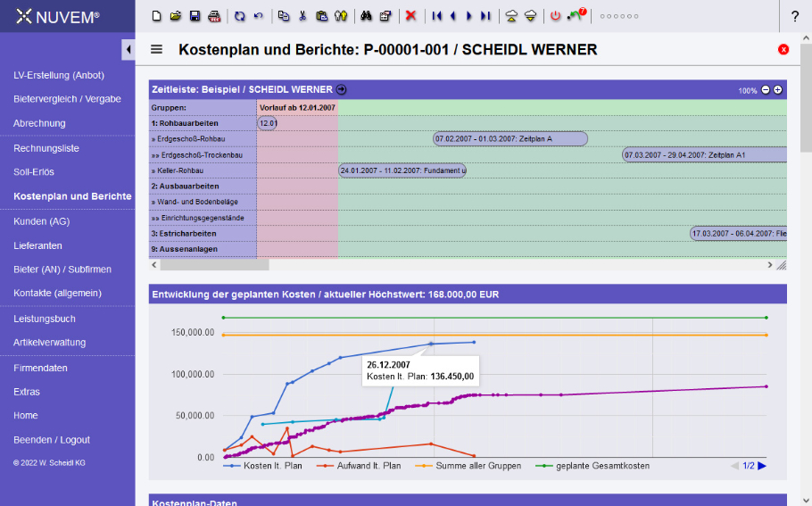Open Rechnungsliste in the sidebar

pyautogui.click(x=46, y=148)
